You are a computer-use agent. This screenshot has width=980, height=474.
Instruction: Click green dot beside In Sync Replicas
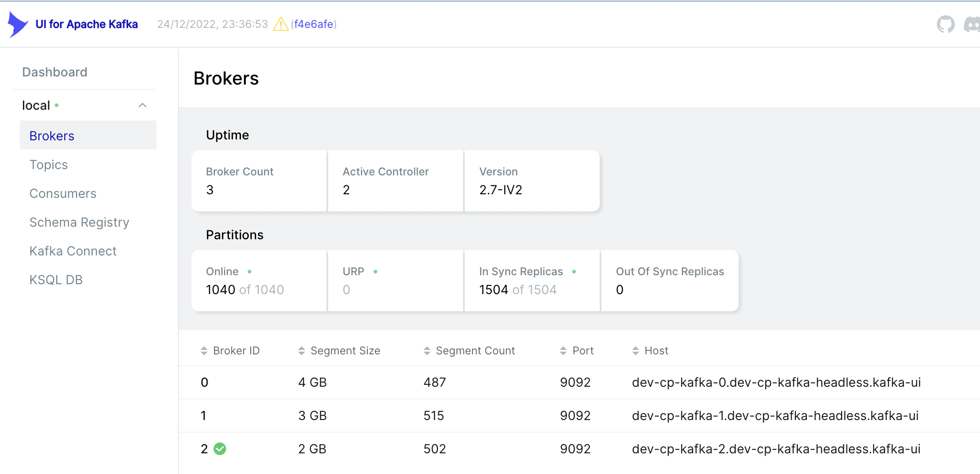click(x=574, y=272)
